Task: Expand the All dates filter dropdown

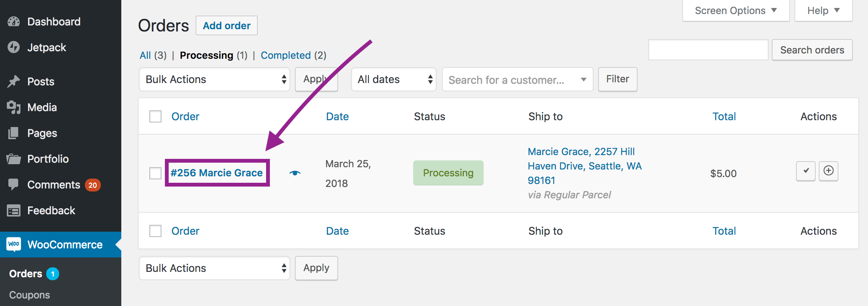Action: pos(394,79)
